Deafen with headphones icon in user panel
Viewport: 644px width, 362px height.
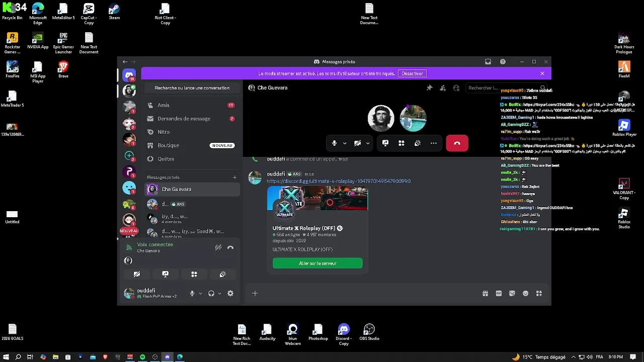(x=211, y=294)
